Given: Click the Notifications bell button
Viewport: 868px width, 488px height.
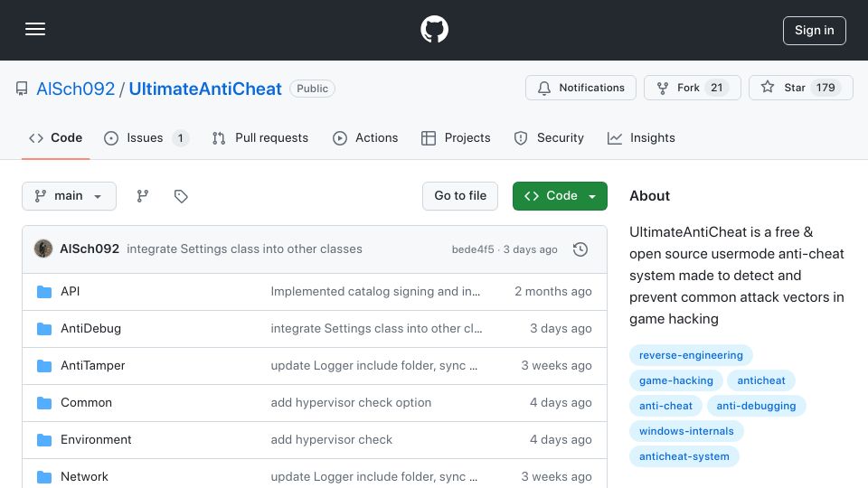Looking at the screenshot, I should [x=580, y=88].
